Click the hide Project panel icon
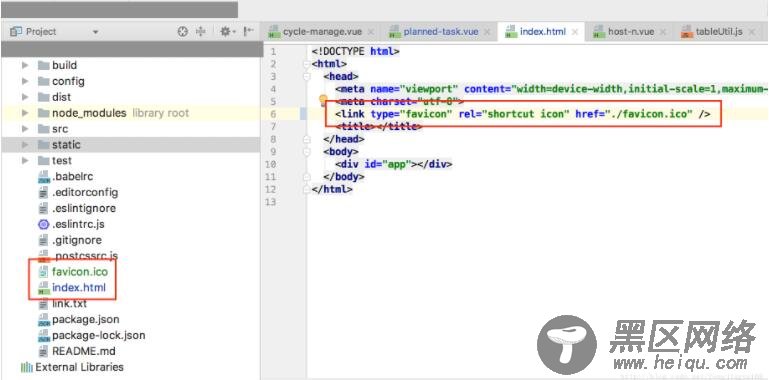The width and height of the screenshot is (769, 380). pos(249,32)
